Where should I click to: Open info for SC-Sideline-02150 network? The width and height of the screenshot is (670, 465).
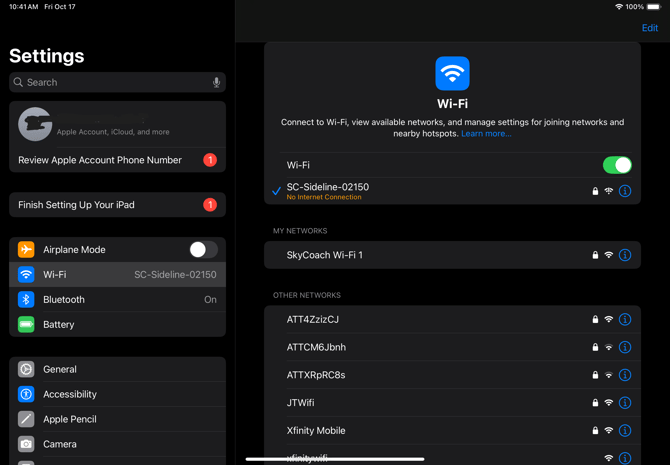pos(625,191)
